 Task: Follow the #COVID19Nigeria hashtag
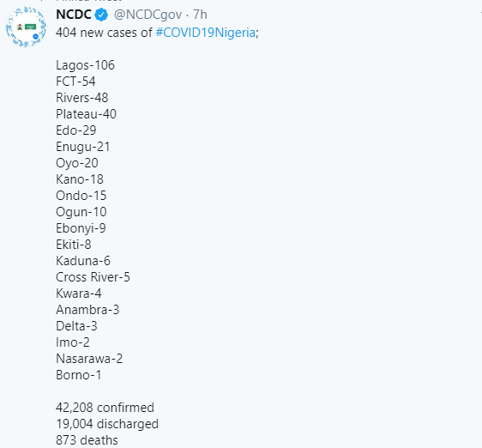(206, 33)
